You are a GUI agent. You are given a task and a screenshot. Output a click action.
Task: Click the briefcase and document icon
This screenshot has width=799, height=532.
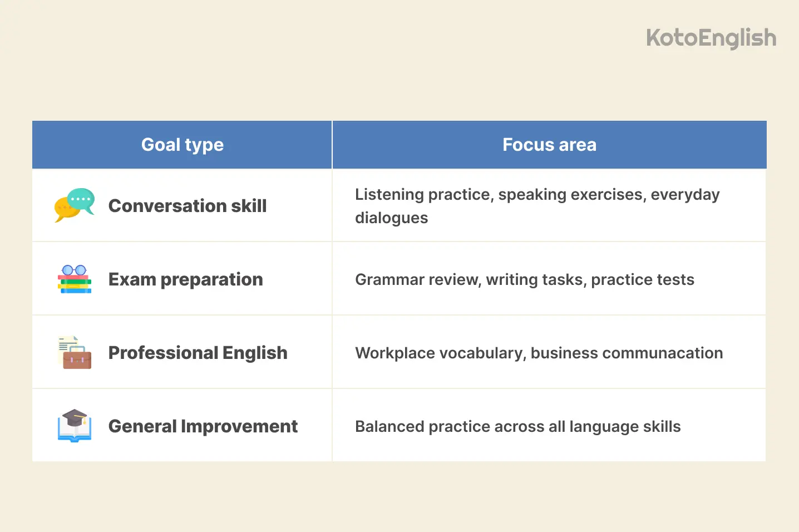75,352
